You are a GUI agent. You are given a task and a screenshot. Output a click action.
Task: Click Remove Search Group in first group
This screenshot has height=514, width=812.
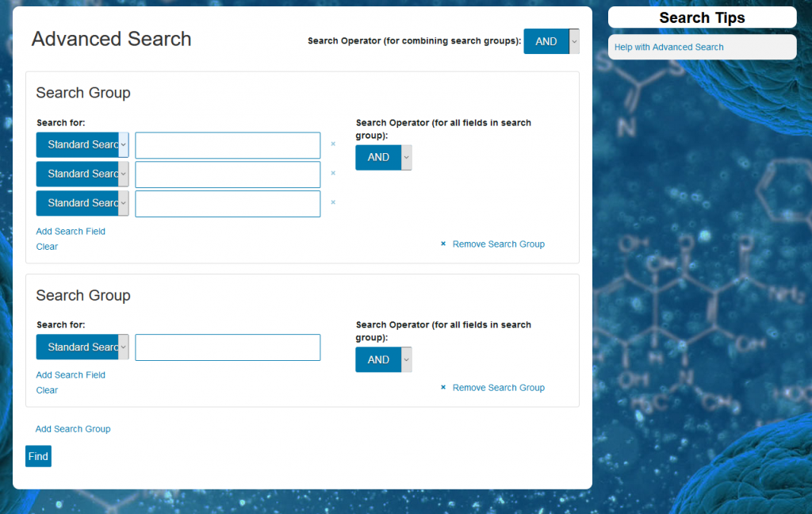tap(498, 244)
